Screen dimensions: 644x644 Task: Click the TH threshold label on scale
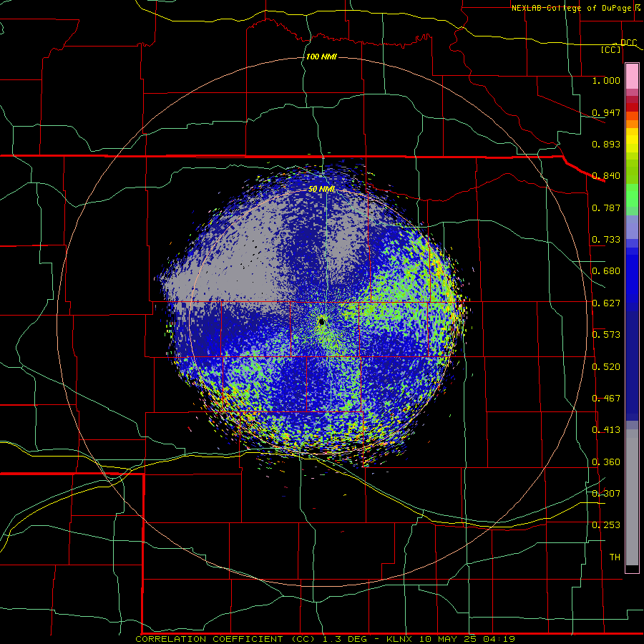click(615, 557)
